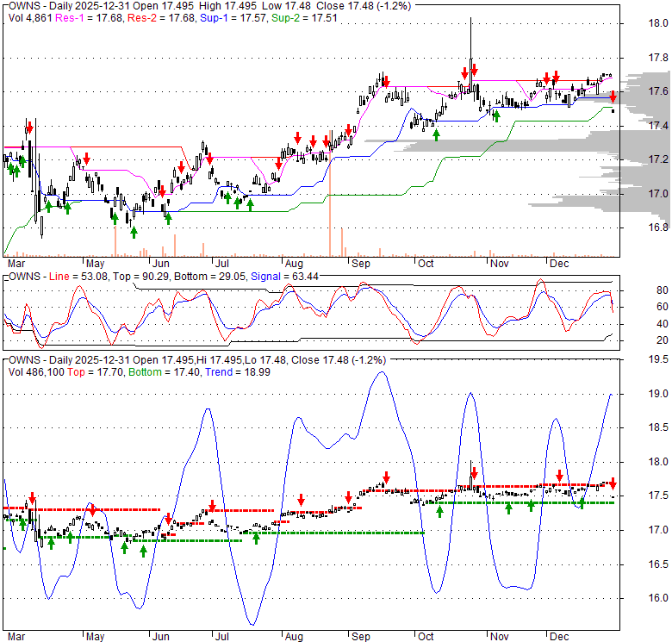Click the green up arrow in mid-October, top chart
This screenshot has width=672, height=642.
(x=436, y=134)
